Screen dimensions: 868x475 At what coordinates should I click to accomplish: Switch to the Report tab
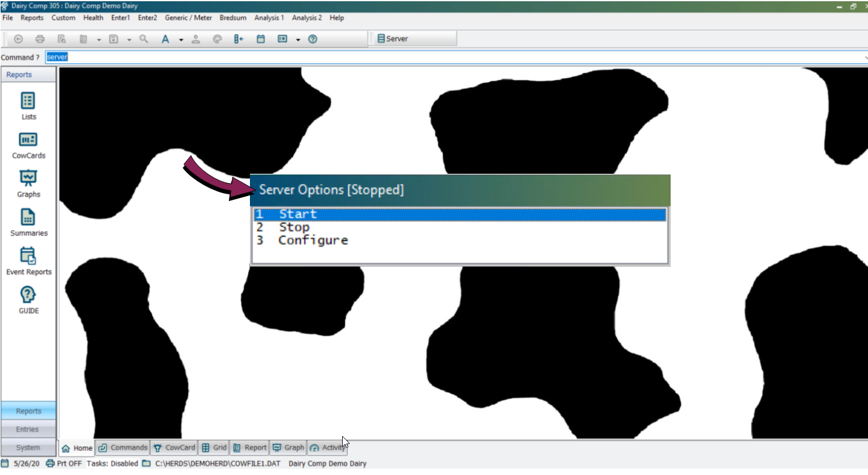(x=249, y=448)
